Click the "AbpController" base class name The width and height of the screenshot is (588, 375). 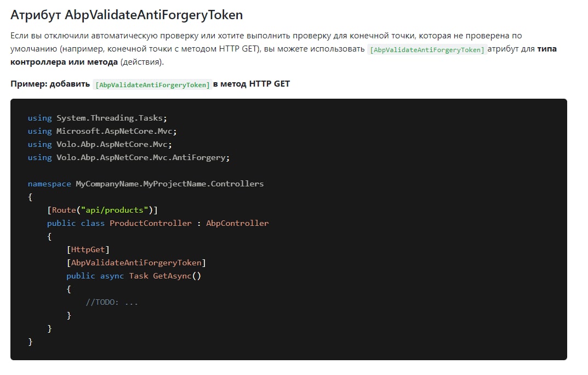point(237,223)
